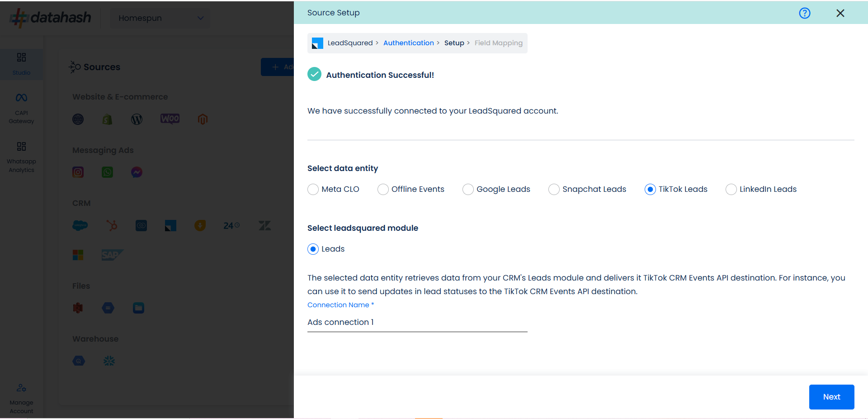This screenshot has height=419, width=868.
Task: Select the Setup breadcrumb step
Action: pyautogui.click(x=454, y=43)
